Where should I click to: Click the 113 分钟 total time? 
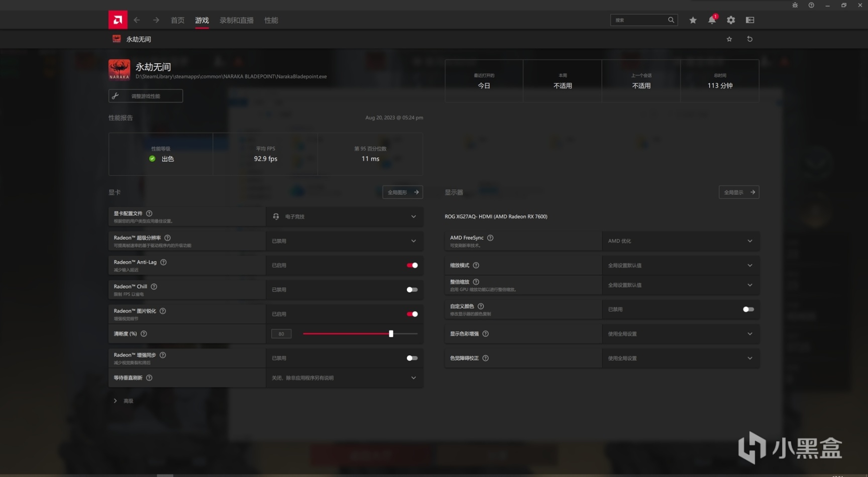[x=720, y=86]
